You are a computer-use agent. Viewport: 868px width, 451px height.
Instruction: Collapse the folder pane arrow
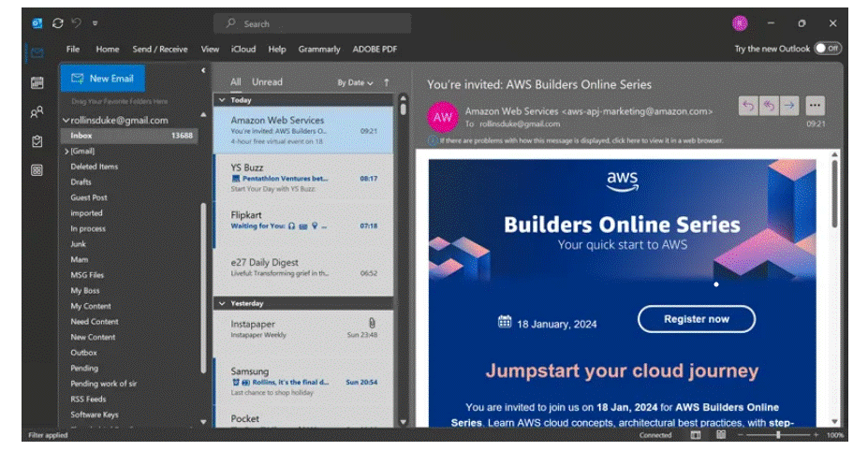[x=203, y=70]
